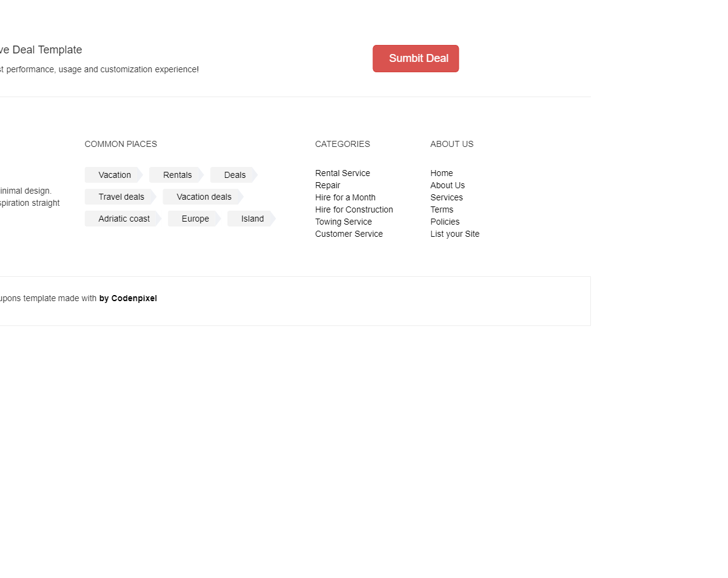Open the Terms link

[442, 209]
